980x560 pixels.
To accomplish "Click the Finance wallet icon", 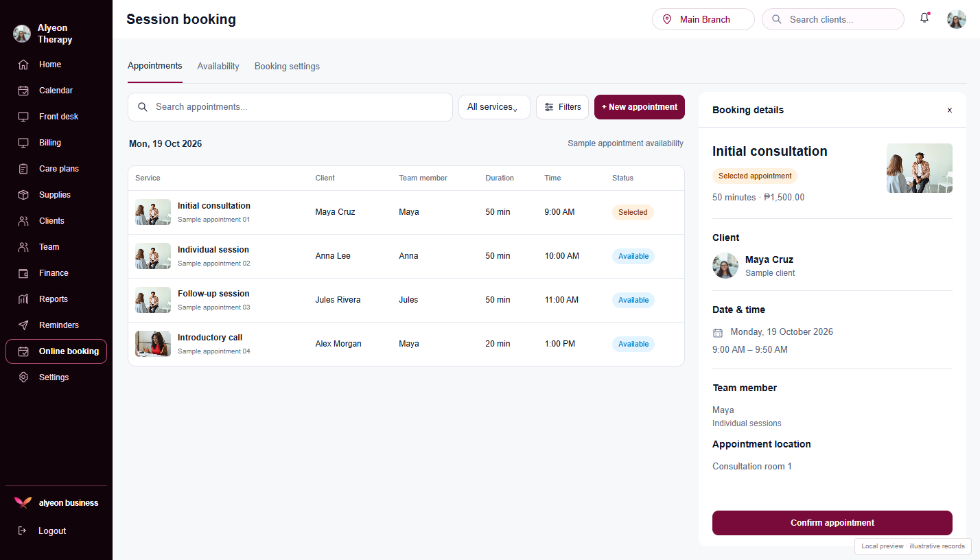I will point(23,273).
